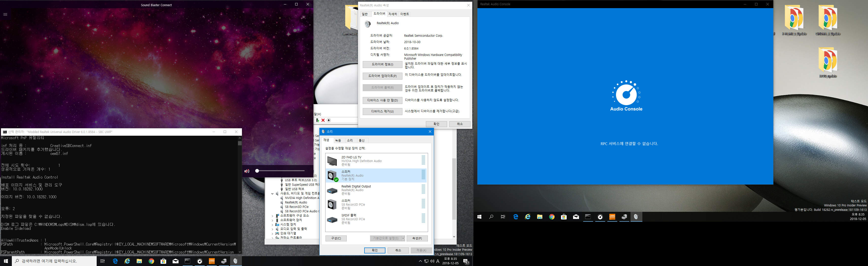Image resolution: width=868 pixels, height=266 pixels.
Task: Open Mail from the search-box taskbar
Action: [176, 261]
